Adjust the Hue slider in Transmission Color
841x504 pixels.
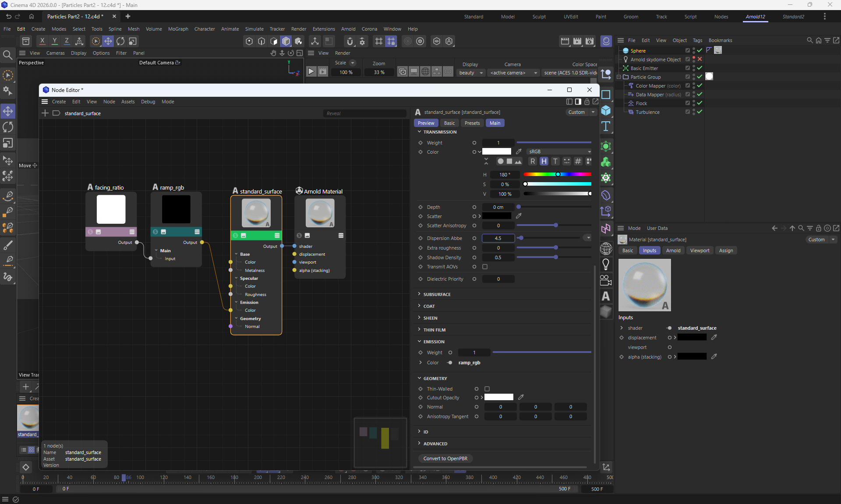[x=557, y=174]
